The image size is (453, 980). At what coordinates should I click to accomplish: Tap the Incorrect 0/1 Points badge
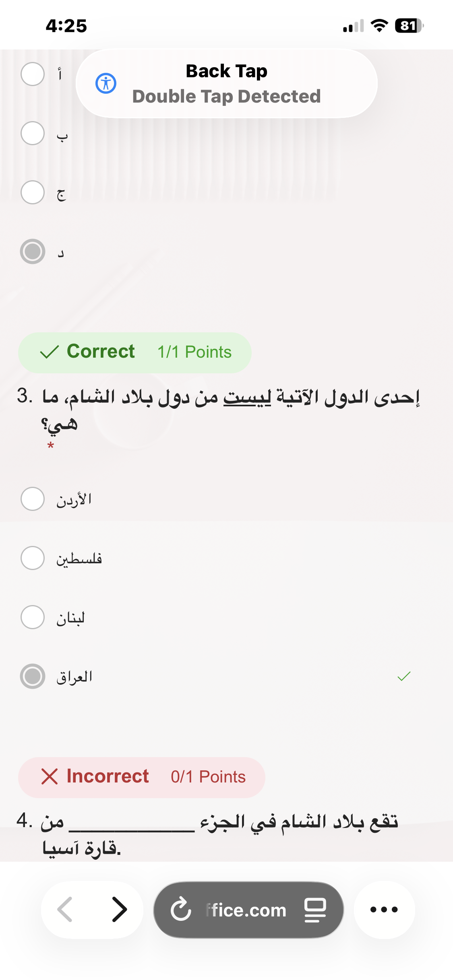tap(141, 777)
